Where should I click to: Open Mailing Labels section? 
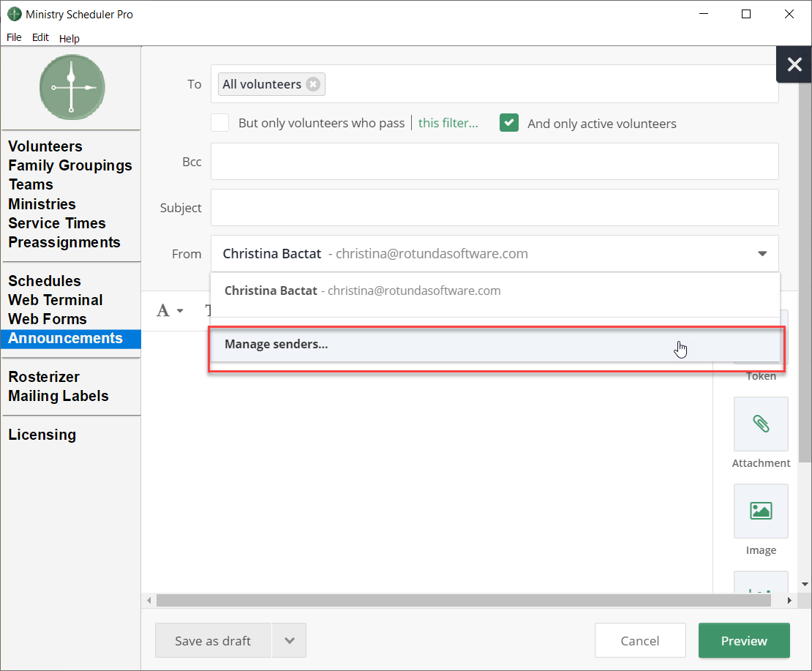59,396
